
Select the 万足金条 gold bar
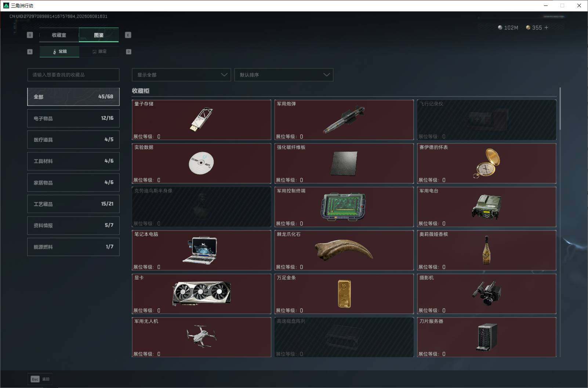(x=344, y=294)
